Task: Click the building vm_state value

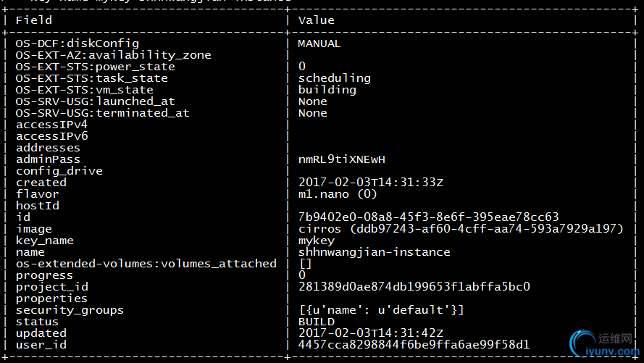Action: [x=327, y=90]
